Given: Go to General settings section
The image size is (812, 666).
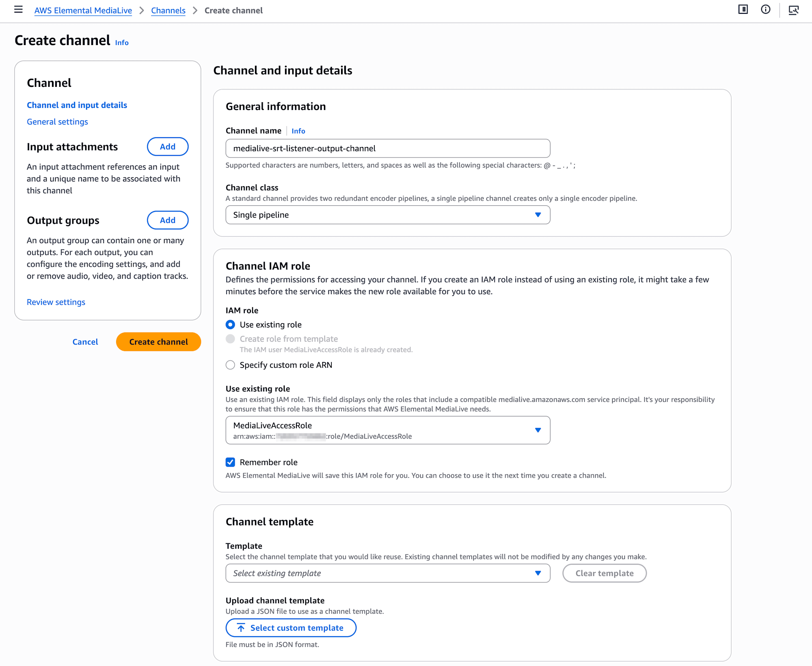Looking at the screenshot, I should 57,122.
